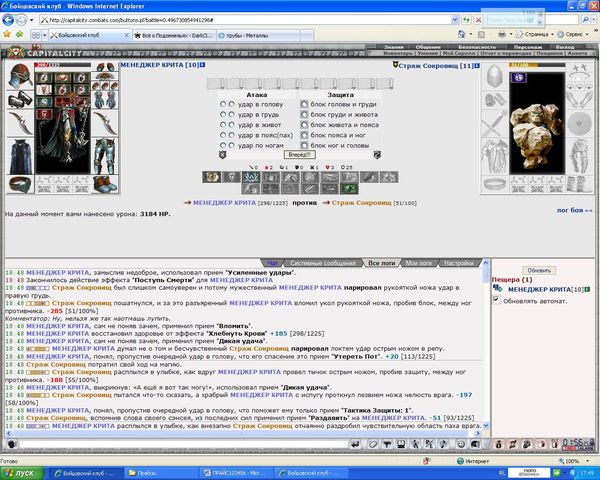Click the chat log vertical scrollbar
600x480 pixels.
click(486, 344)
